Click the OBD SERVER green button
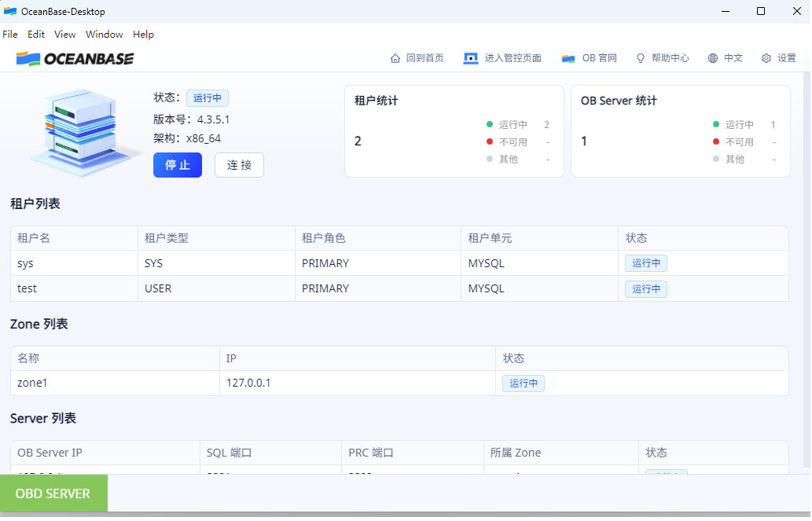 53,493
